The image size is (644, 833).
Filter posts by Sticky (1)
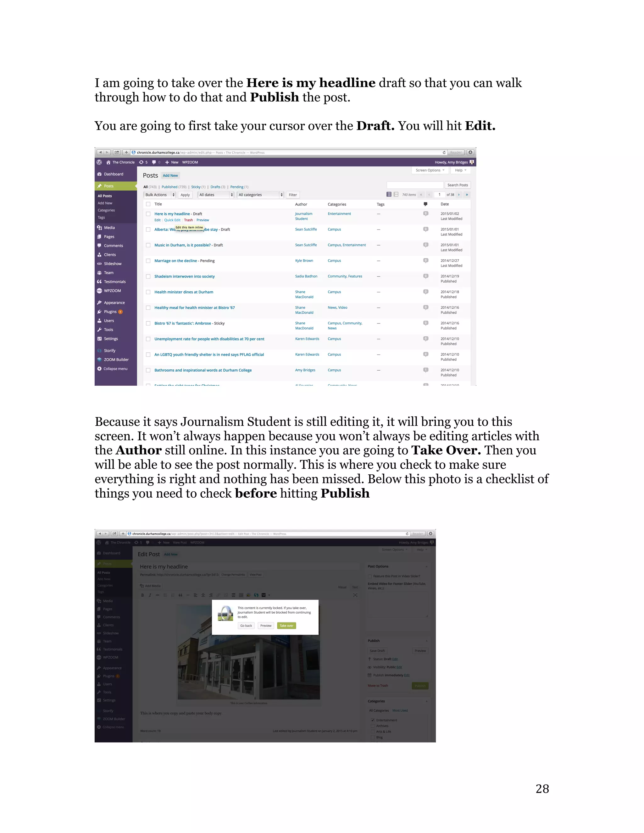click(198, 187)
